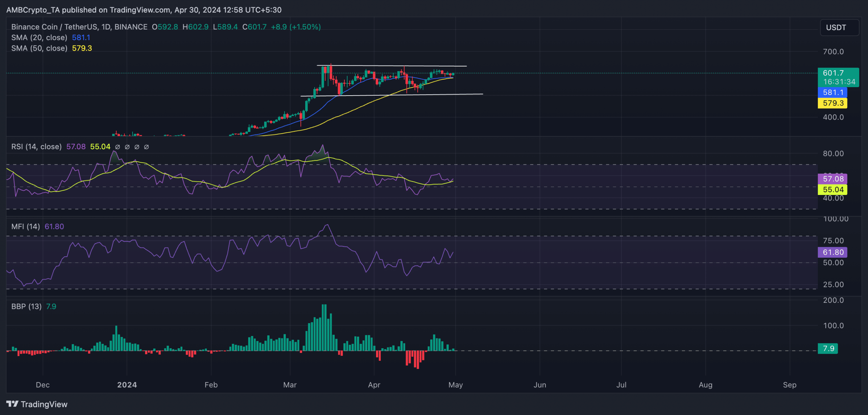The height and width of the screenshot is (415, 868).
Task: Click the Aug label on time axis
Action: click(706, 385)
